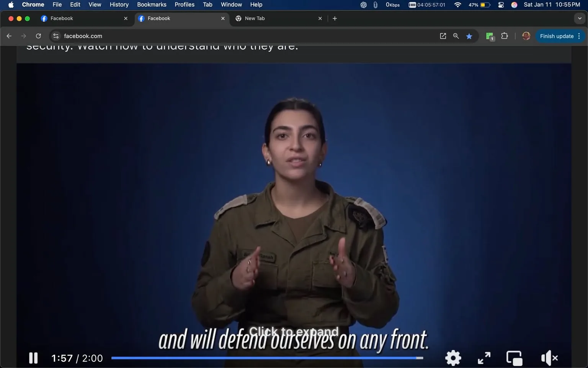Open the Wi-Fi status menu
This screenshot has width=588, height=368.
(457, 5)
